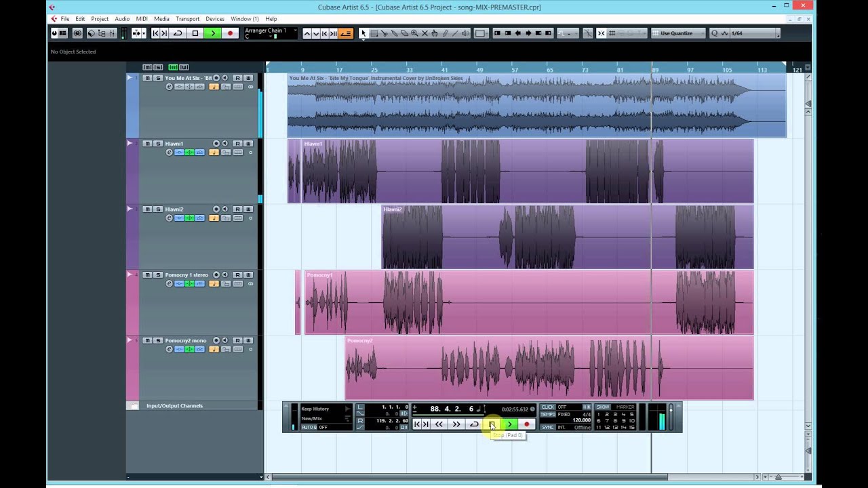Click Cycle button in transport panel
This screenshot has width=868, height=488.
474,424
